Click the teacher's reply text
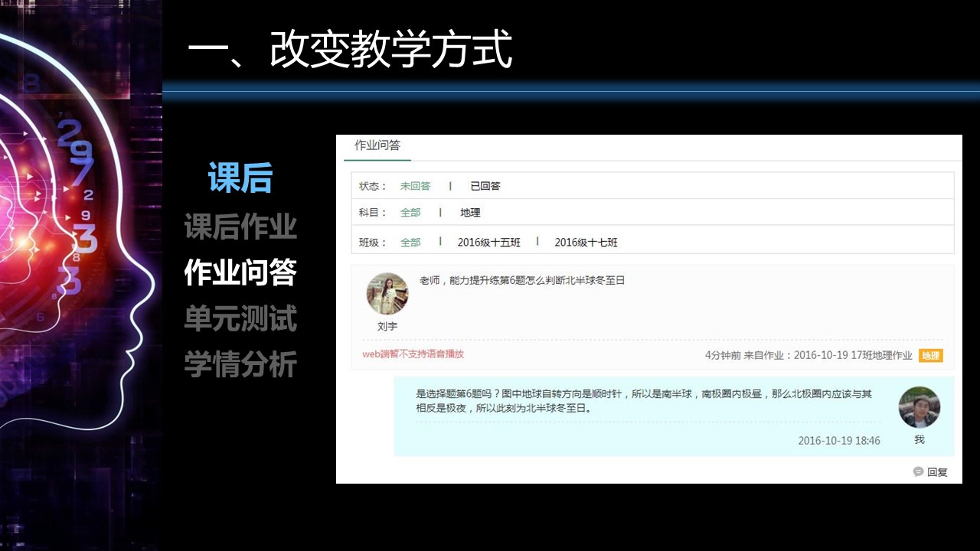 (x=644, y=401)
